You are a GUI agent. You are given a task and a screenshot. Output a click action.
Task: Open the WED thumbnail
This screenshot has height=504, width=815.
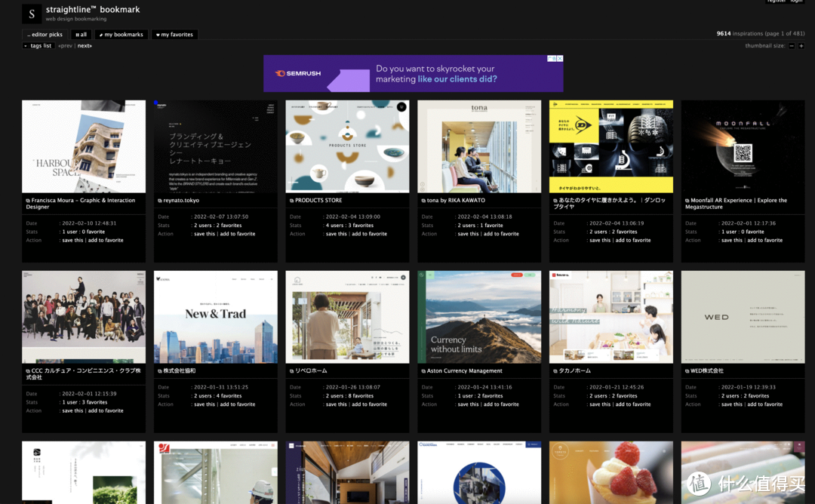pos(743,317)
